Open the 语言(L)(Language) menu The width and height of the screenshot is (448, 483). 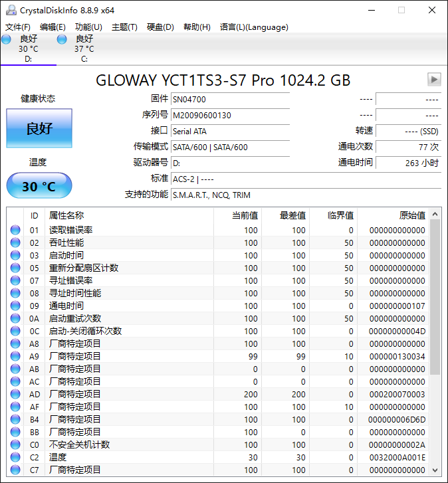pos(254,27)
